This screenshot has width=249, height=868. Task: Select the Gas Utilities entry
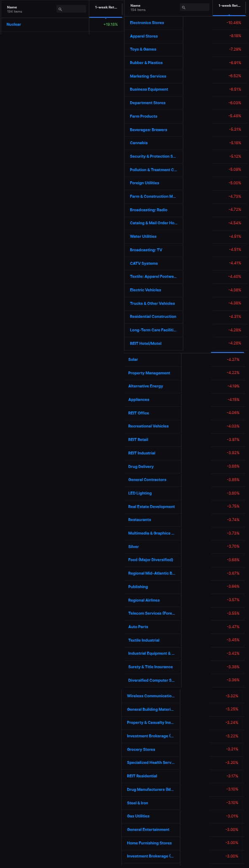click(138, 816)
